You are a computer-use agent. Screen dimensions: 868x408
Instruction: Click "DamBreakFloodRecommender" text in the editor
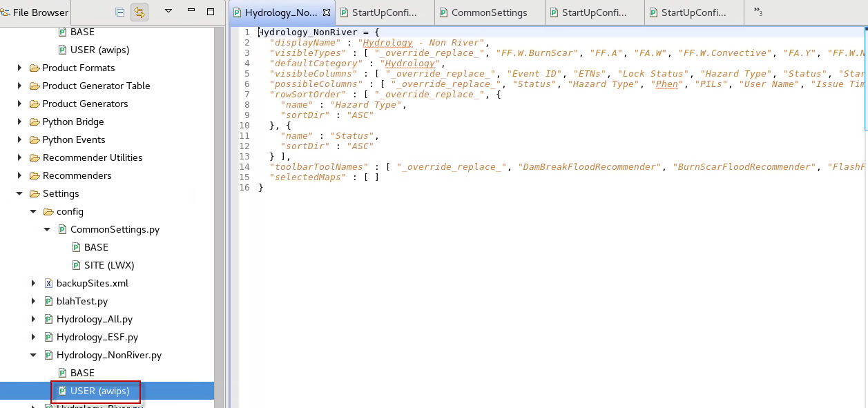[x=590, y=167]
